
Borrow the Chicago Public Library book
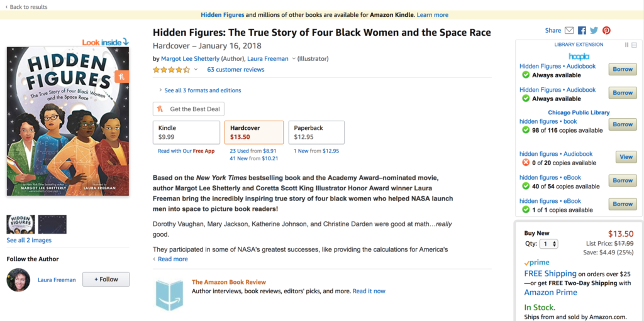tap(622, 124)
